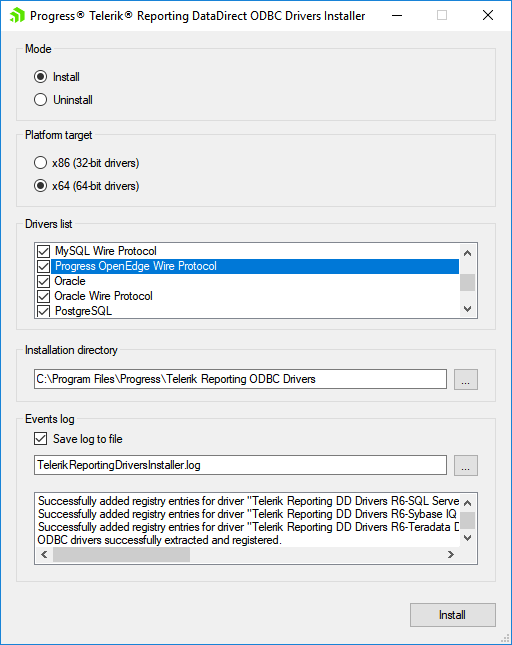Toggle the Oracle driver checkbox
Viewport: 512px width, 645px height.
click(x=44, y=281)
